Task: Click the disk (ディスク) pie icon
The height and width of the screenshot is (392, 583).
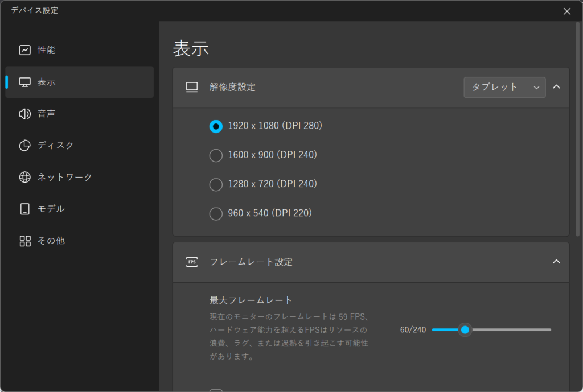Action: (24, 146)
